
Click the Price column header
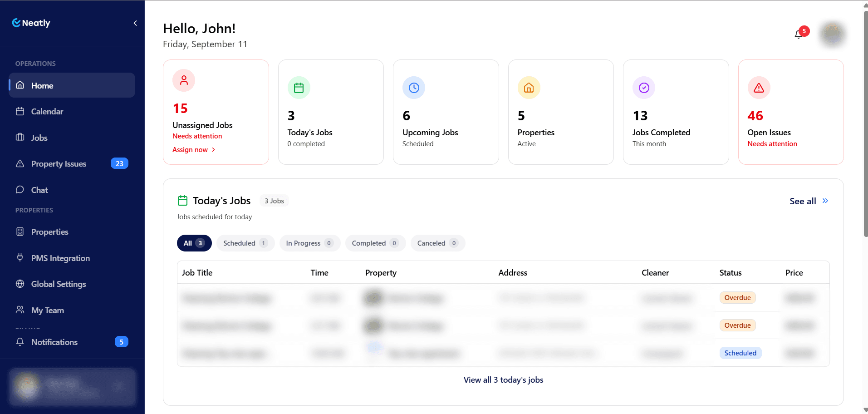click(794, 273)
